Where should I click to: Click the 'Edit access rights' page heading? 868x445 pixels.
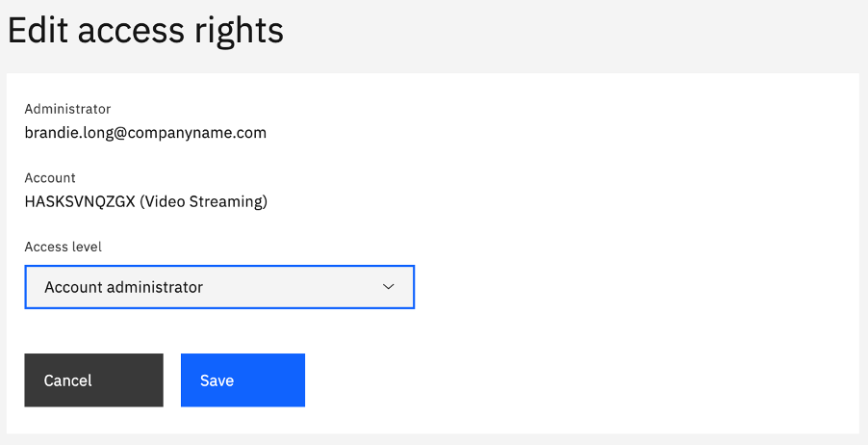click(x=145, y=31)
